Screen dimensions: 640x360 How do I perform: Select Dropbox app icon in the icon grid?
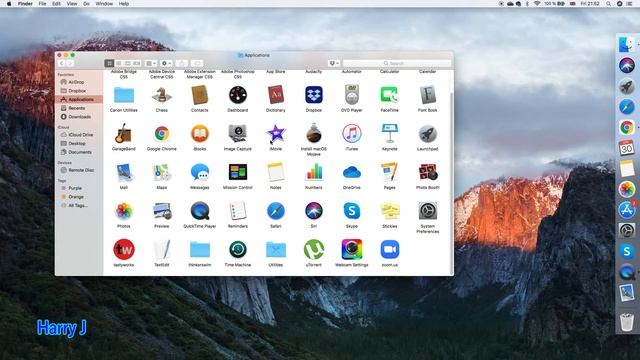pyautogui.click(x=313, y=95)
